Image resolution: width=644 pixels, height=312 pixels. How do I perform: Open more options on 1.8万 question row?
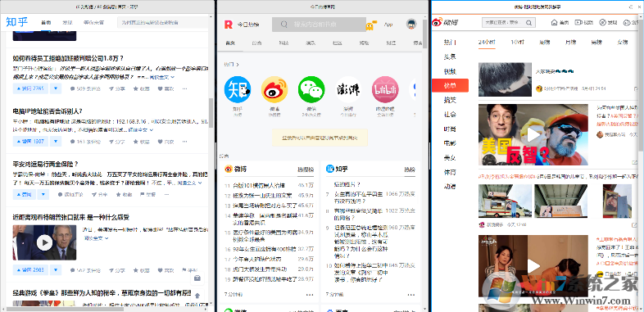185,88
